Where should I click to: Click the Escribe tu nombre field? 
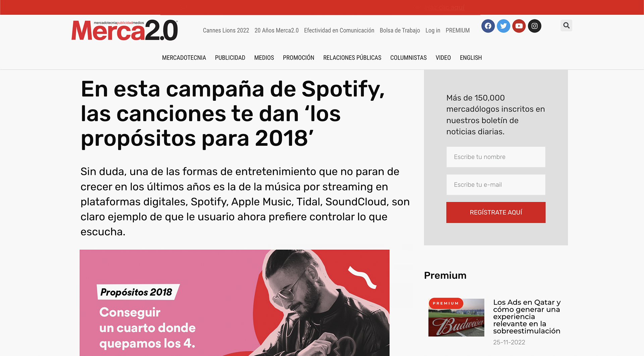pos(496,157)
